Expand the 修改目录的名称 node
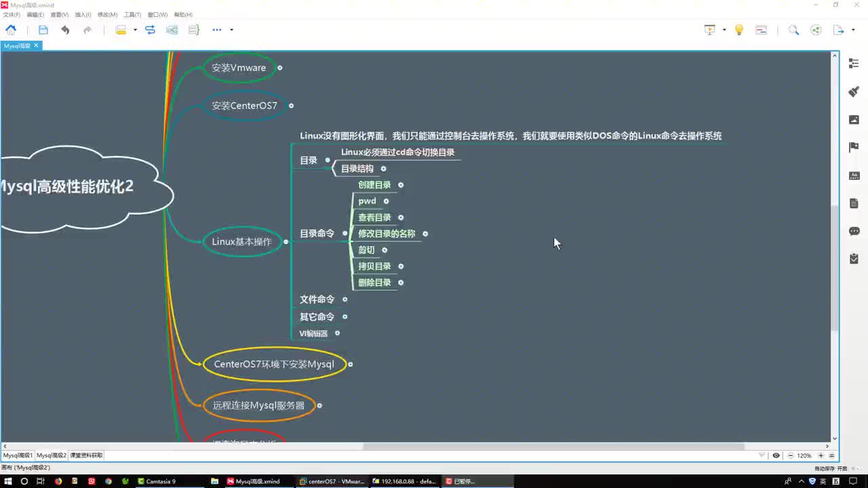868x488 pixels. tap(425, 234)
